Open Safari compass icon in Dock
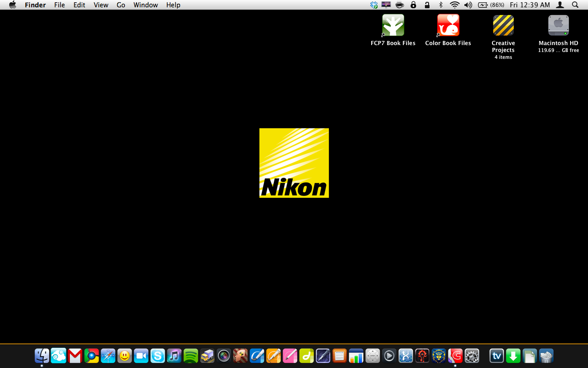Viewport: 588px width, 368px height. (108, 356)
